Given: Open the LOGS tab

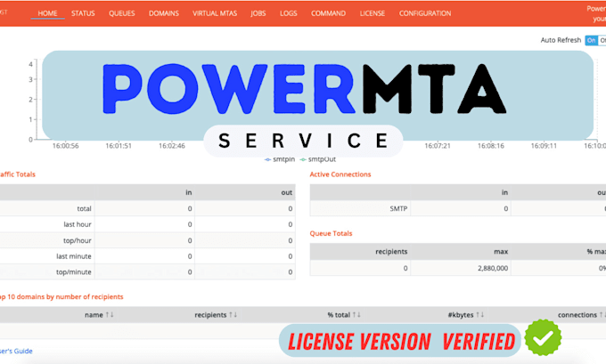Looking at the screenshot, I should coord(289,13).
